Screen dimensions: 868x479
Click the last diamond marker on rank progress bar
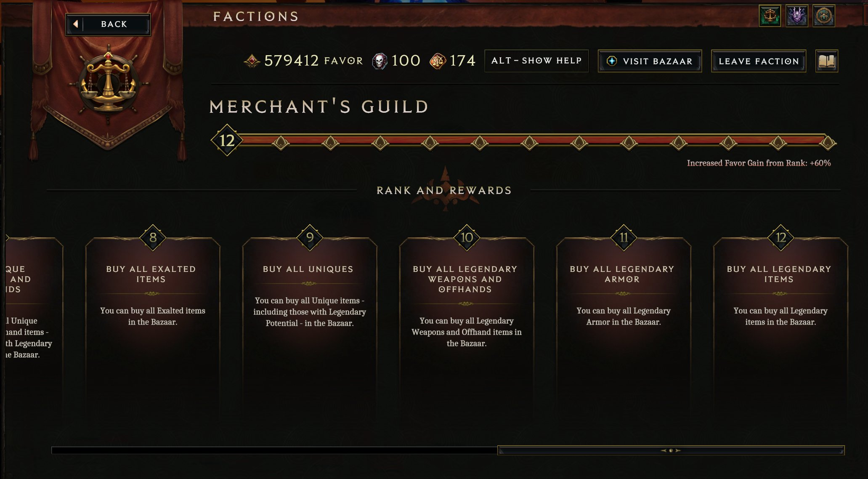(x=828, y=143)
